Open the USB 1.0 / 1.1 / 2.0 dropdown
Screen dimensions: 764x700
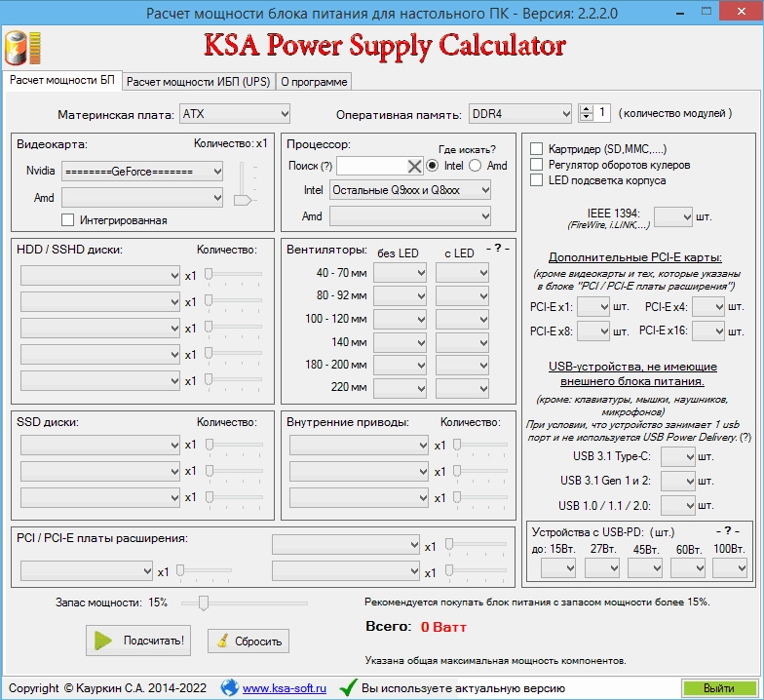pos(678,505)
